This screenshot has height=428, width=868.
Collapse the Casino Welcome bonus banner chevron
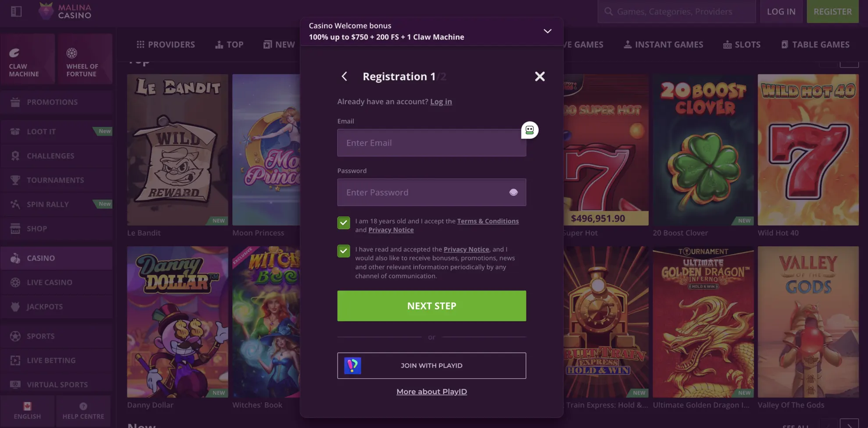point(547,31)
